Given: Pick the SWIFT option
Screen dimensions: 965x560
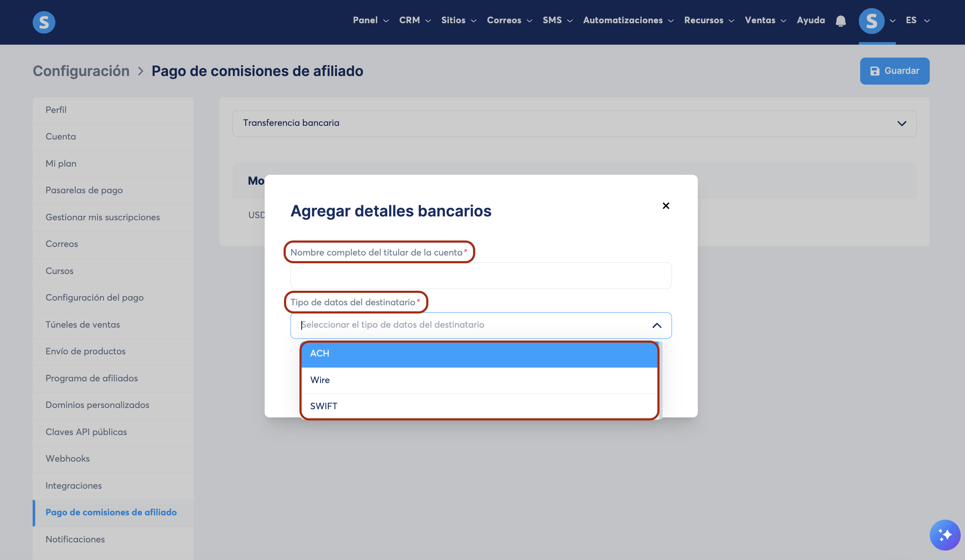Looking at the screenshot, I should coord(479,406).
